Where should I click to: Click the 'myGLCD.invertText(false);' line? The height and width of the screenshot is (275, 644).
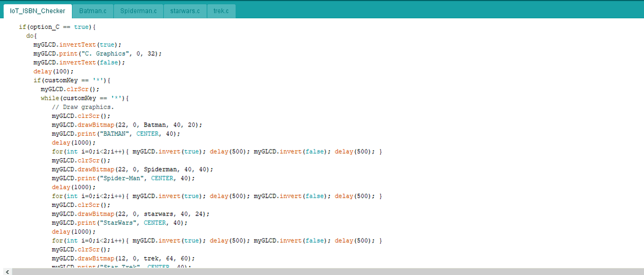tap(79, 62)
